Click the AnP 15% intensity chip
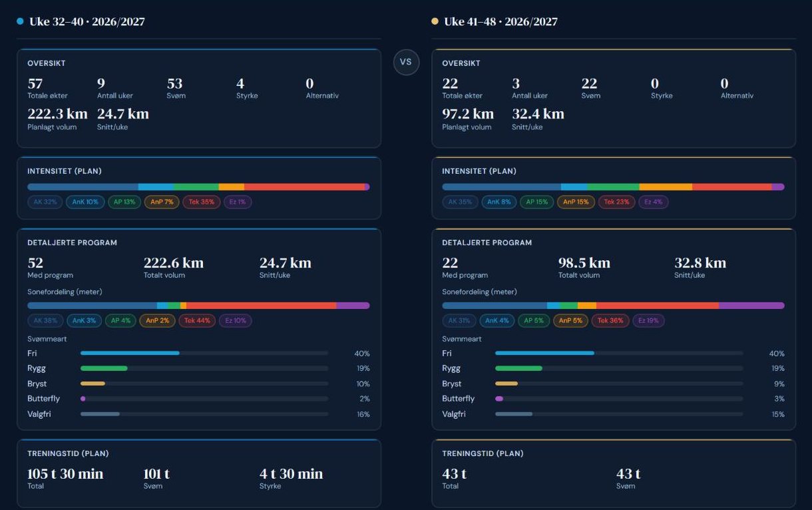812x510 pixels. click(x=576, y=202)
